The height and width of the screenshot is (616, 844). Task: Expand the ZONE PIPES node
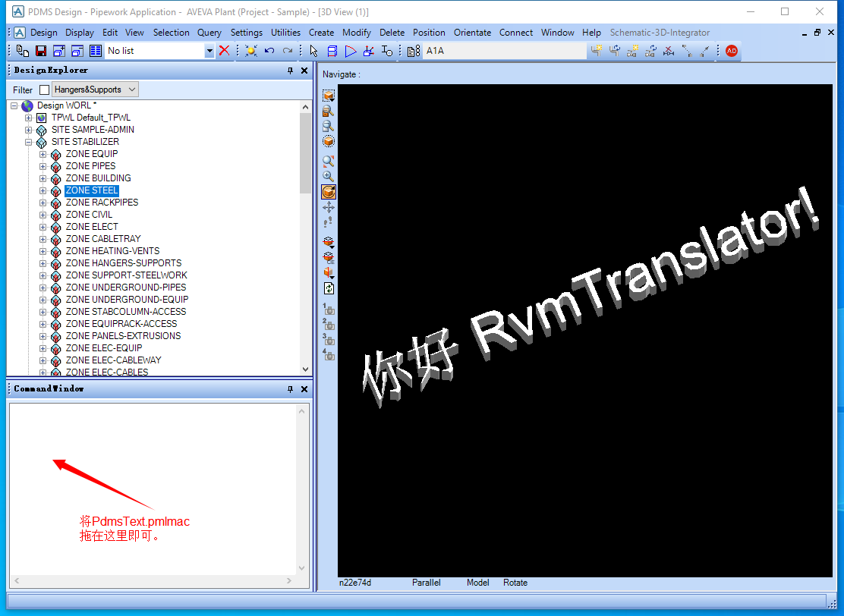(43, 166)
